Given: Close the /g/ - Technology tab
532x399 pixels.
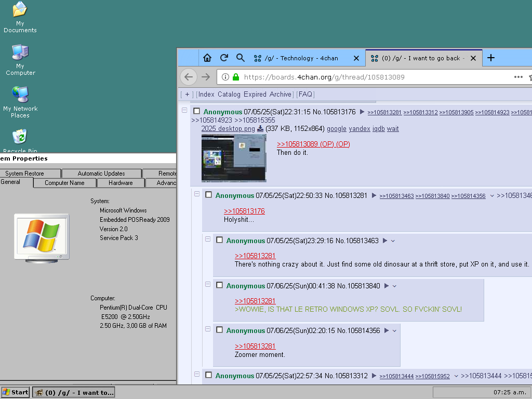Looking at the screenshot, I should [356, 58].
